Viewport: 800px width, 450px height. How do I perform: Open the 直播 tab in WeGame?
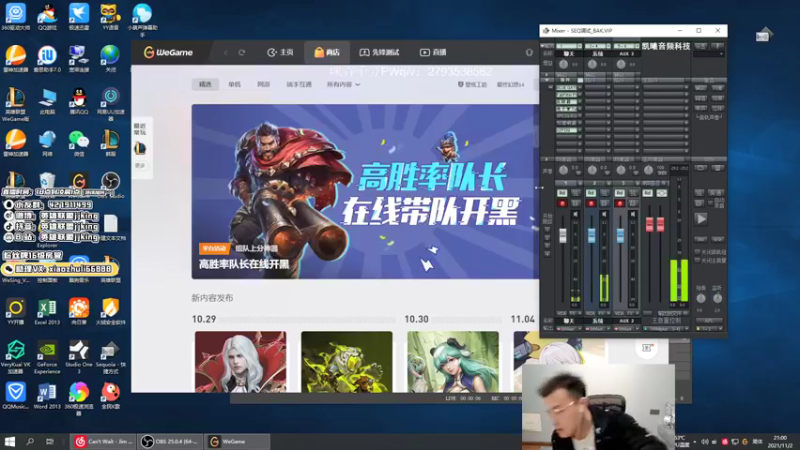tap(433, 52)
